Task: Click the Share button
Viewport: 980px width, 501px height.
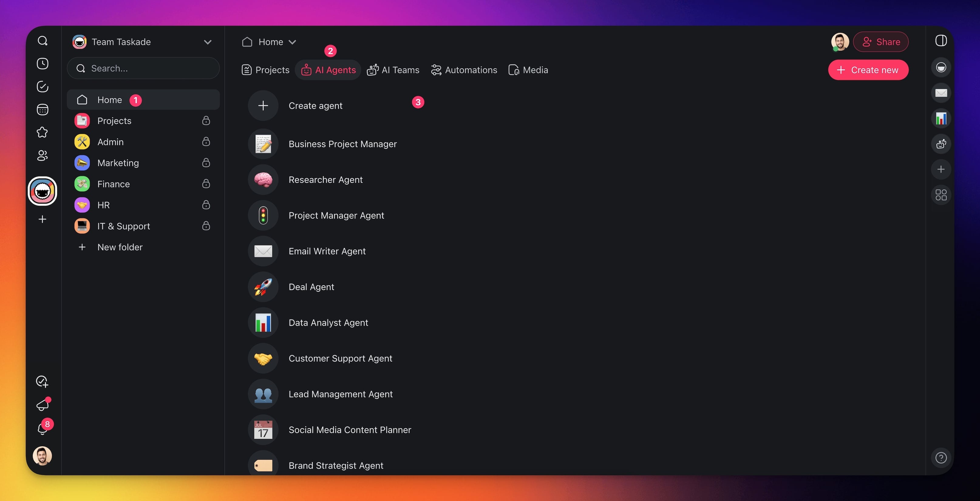Action: tap(881, 42)
